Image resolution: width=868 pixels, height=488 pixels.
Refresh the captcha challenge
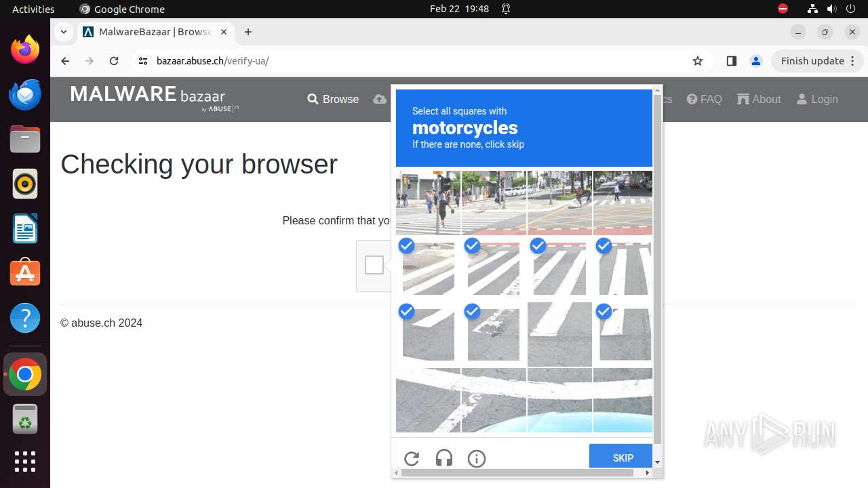tap(412, 459)
